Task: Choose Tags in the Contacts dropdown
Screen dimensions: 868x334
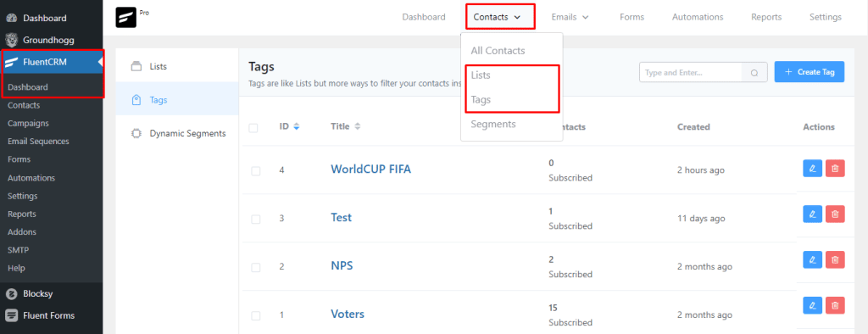Action: [481, 100]
